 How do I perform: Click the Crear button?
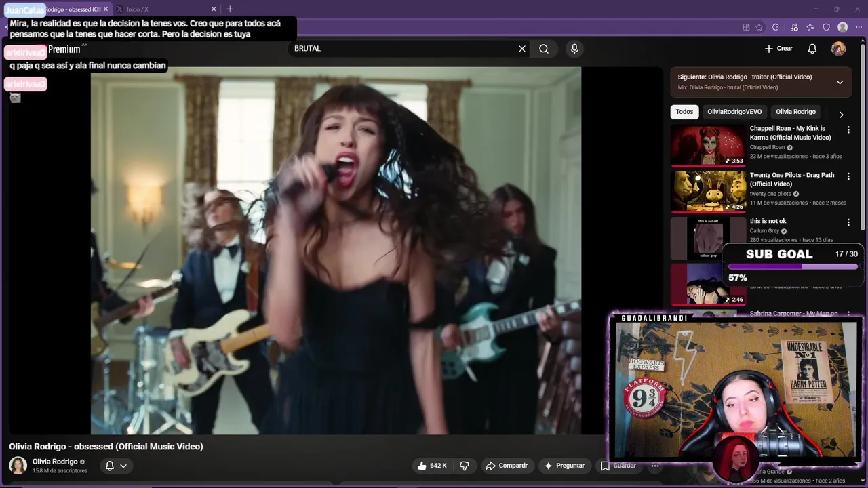pos(778,49)
